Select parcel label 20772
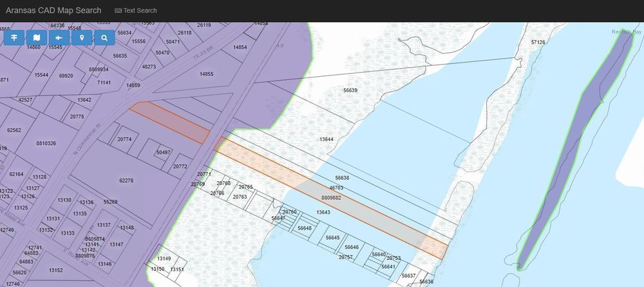 coord(180,166)
